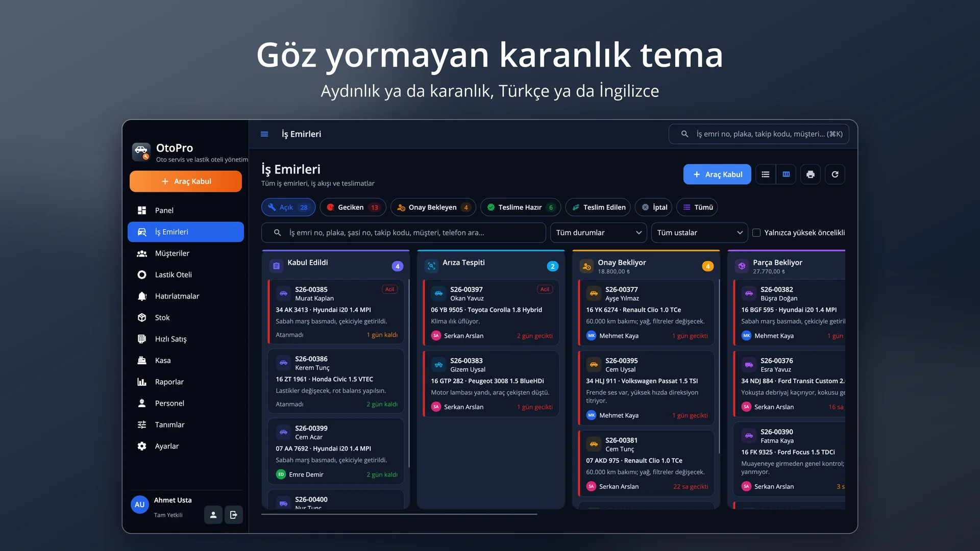
Task: Open Lastik Oteli in the sidebar
Action: coord(186,274)
